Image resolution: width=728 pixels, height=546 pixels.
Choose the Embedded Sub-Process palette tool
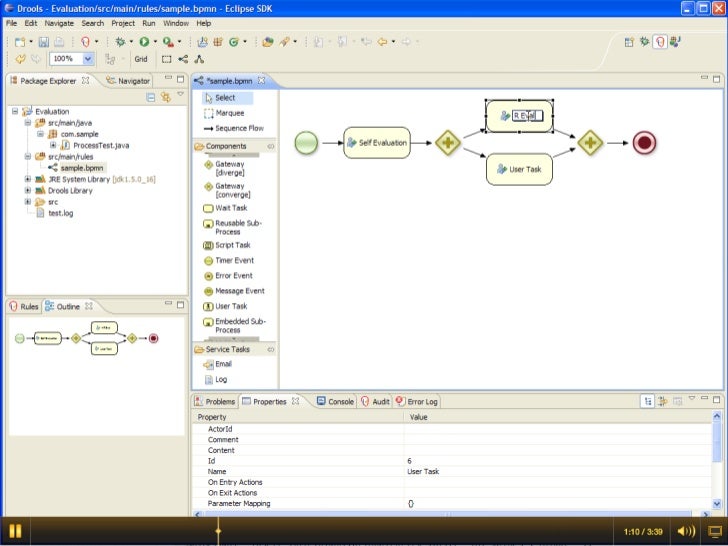tap(234, 325)
